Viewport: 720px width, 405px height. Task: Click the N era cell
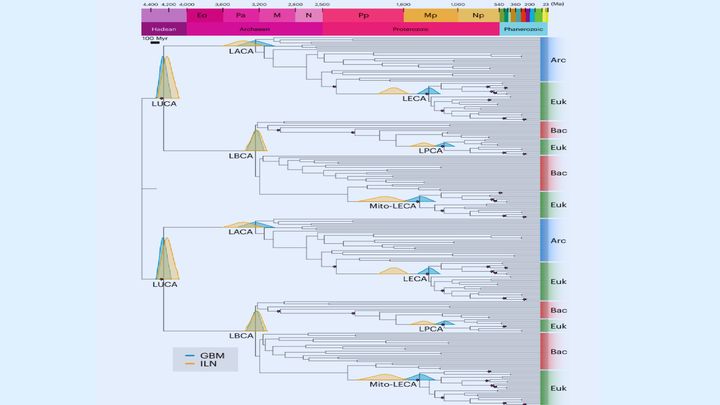pos(309,16)
